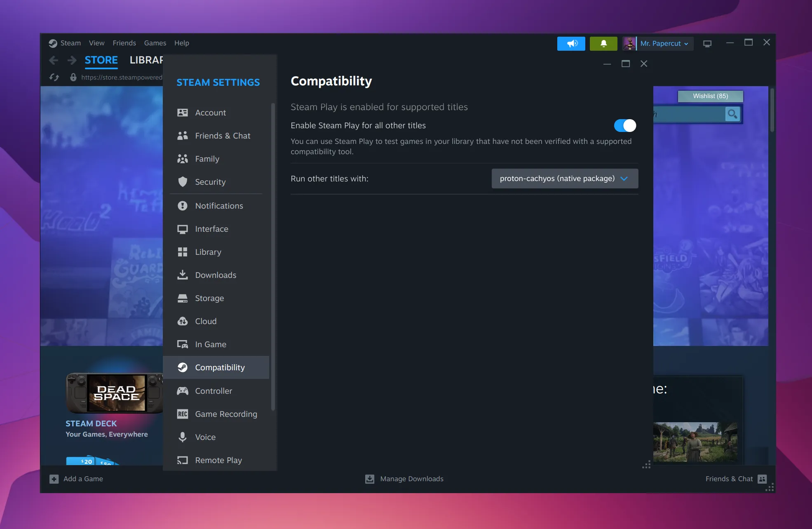Click the forward navigation arrow
The image size is (812, 529).
(72, 60)
